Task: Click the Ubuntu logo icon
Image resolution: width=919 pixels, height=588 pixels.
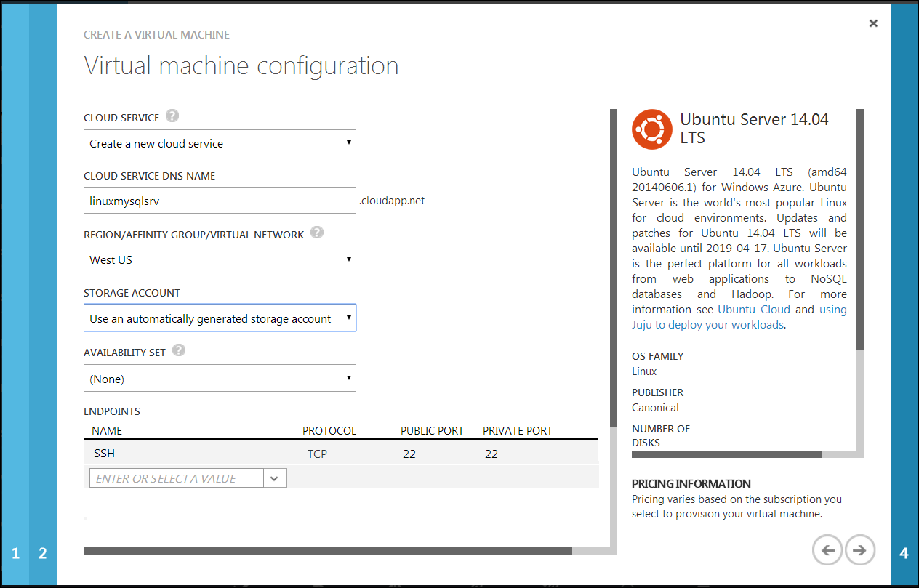Action: 651,129
